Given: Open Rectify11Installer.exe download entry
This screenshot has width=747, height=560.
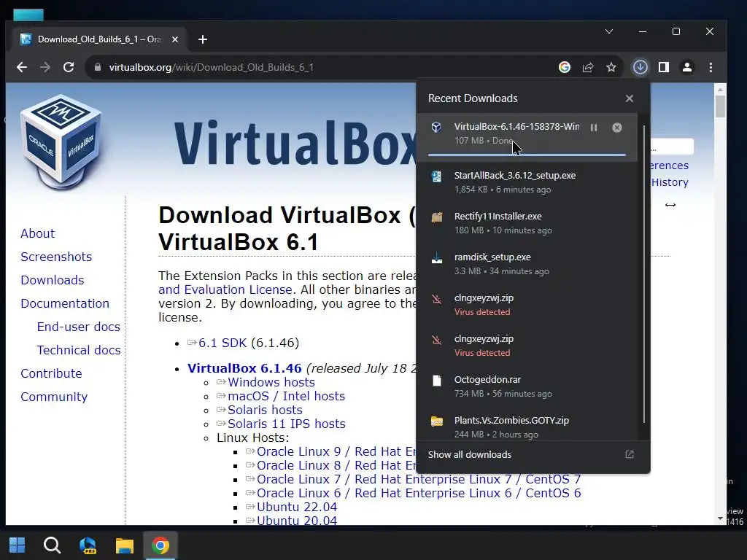Looking at the screenshot, I should (x=527, y=223).
